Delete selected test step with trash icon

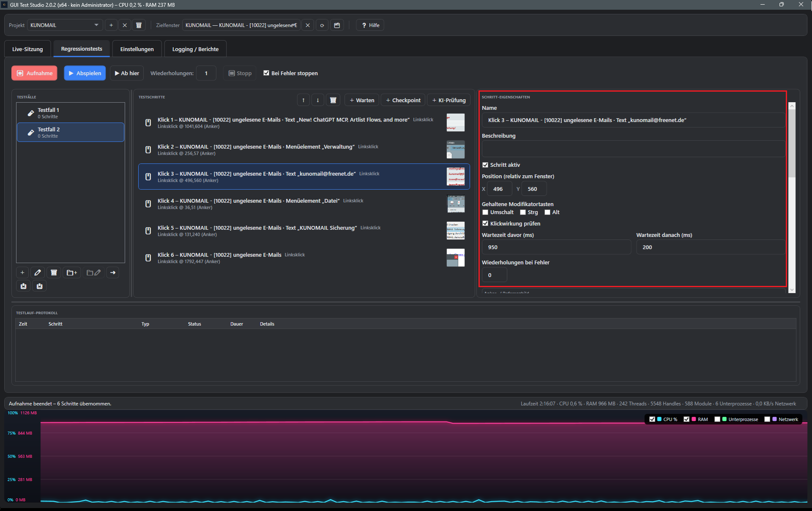tap(333, 100)
